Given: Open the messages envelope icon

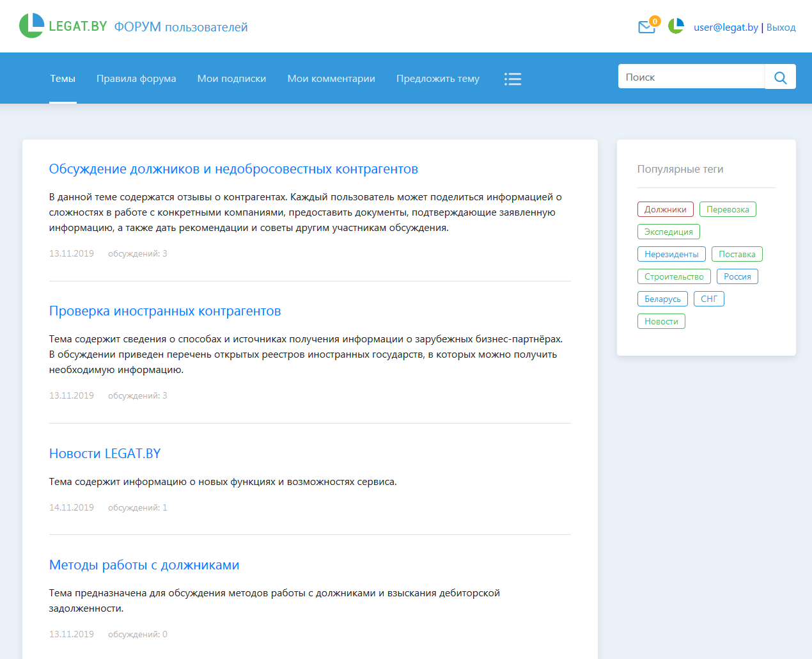Looking at the screenshot, I should pos(646,27).
